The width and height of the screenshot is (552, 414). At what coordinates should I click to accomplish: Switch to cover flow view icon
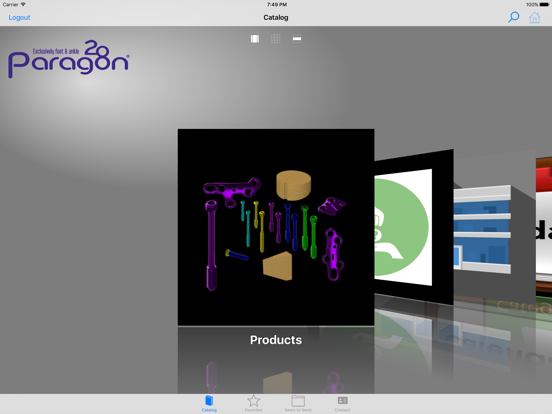[255, 39]
